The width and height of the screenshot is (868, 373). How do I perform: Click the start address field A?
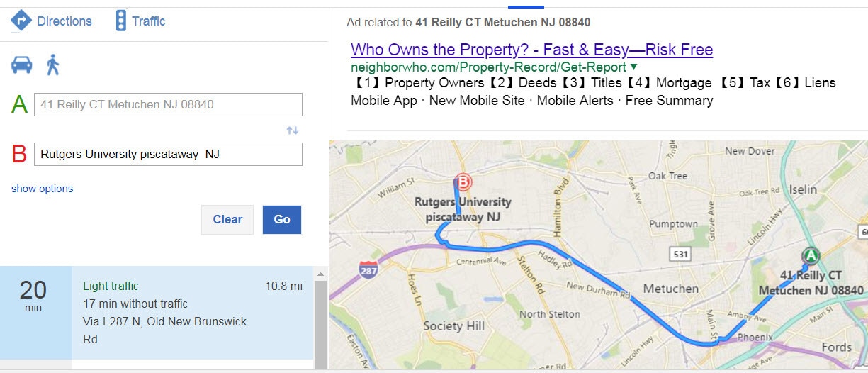click(x=168, y=104)
